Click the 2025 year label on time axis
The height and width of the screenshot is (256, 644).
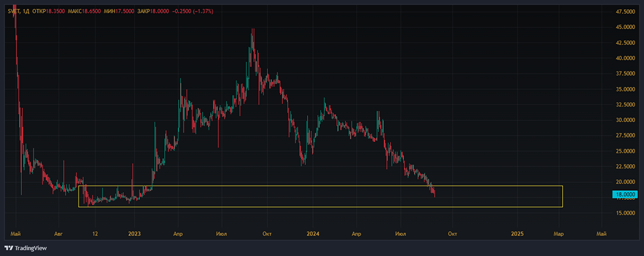[517, 234]
